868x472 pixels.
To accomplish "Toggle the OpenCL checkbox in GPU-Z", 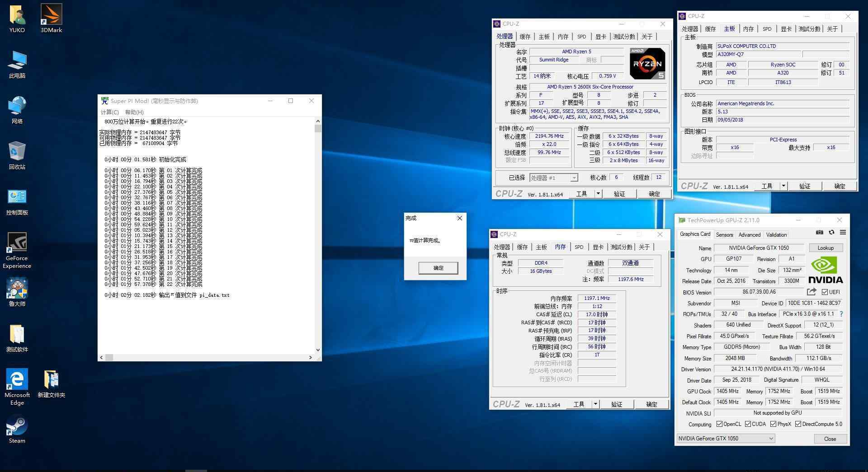I will (x=719, y=424).
